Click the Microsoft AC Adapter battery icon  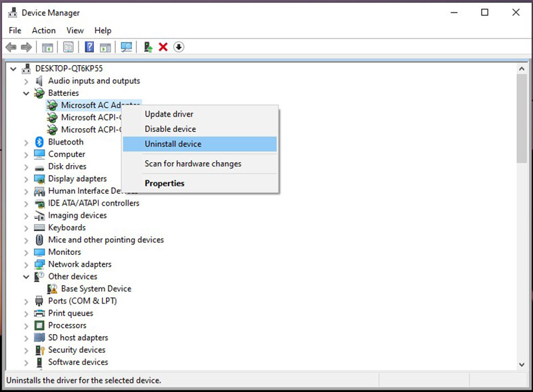(x=52, y=105)
